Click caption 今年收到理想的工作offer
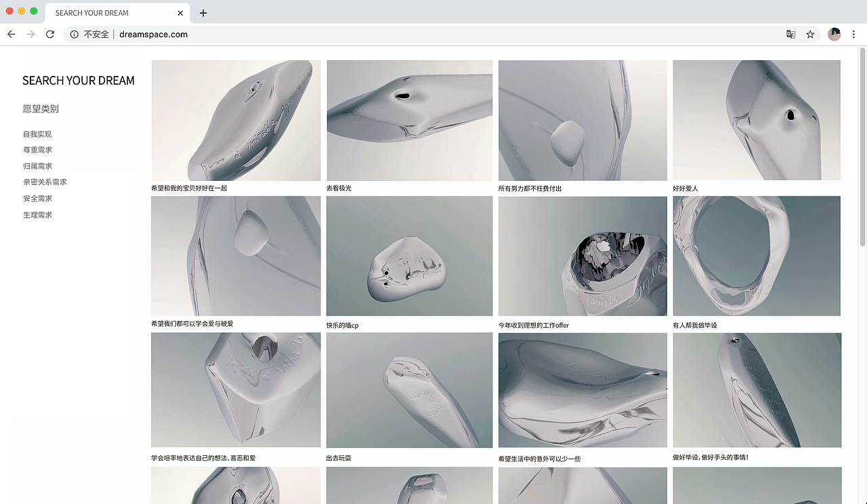Screen dimensions: 867x504 (534, 325)
